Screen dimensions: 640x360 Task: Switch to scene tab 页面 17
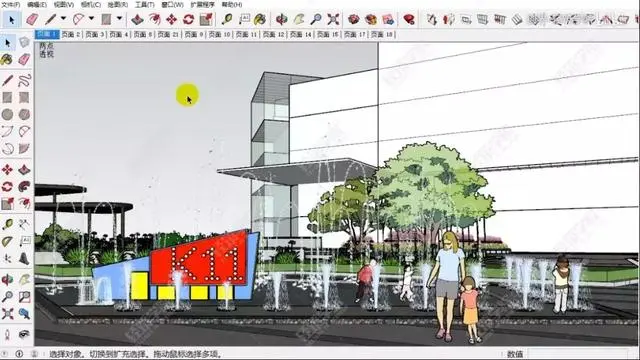(355, 35)
